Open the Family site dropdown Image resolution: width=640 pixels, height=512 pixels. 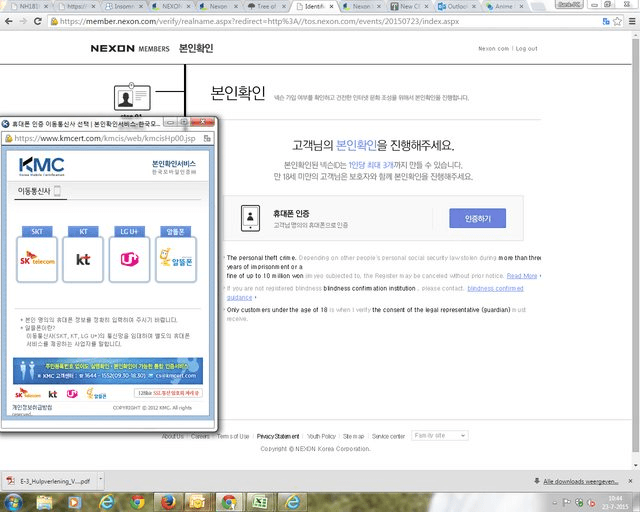441,437
